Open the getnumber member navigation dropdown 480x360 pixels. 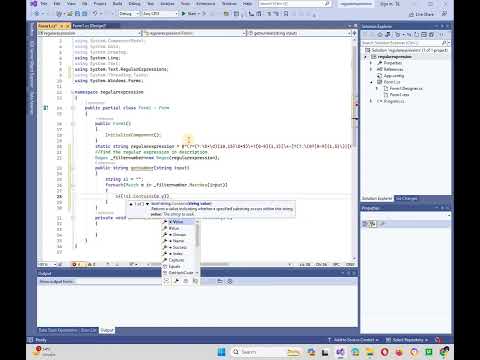(x=299, y=33)
